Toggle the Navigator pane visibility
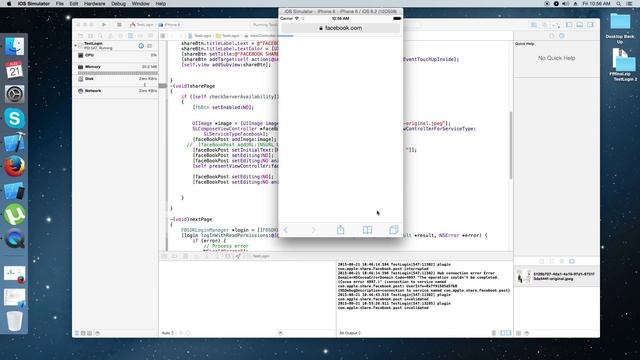The image size is (640, 360). click(x=569, y=25)
